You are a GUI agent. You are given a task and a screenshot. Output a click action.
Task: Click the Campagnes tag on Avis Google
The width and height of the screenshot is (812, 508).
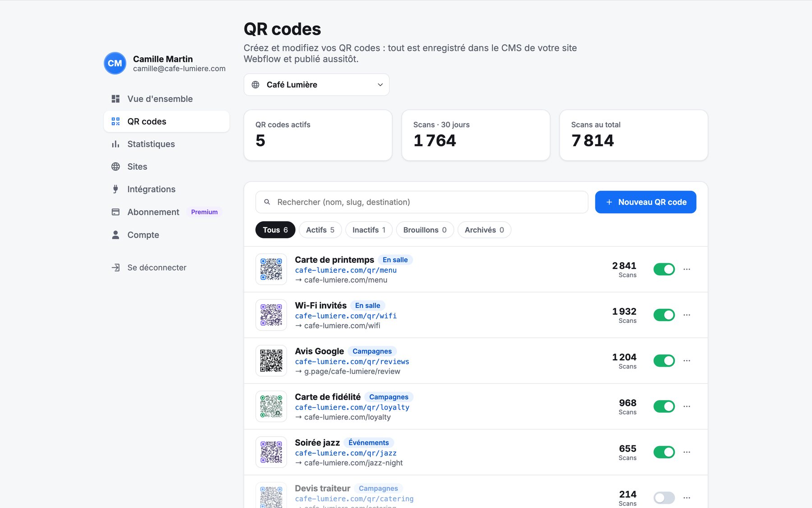[372, 351]
